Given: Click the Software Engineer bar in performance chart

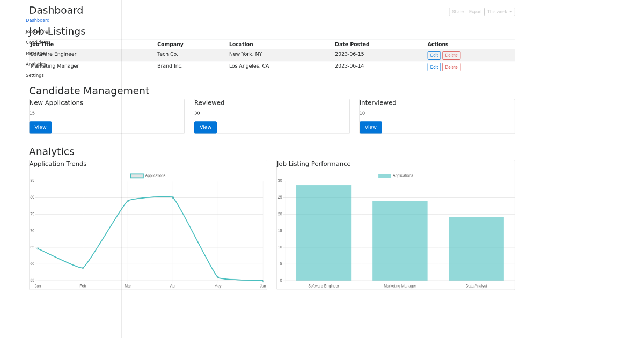Looking at the screenshot, I should click(x=323, y=232).
